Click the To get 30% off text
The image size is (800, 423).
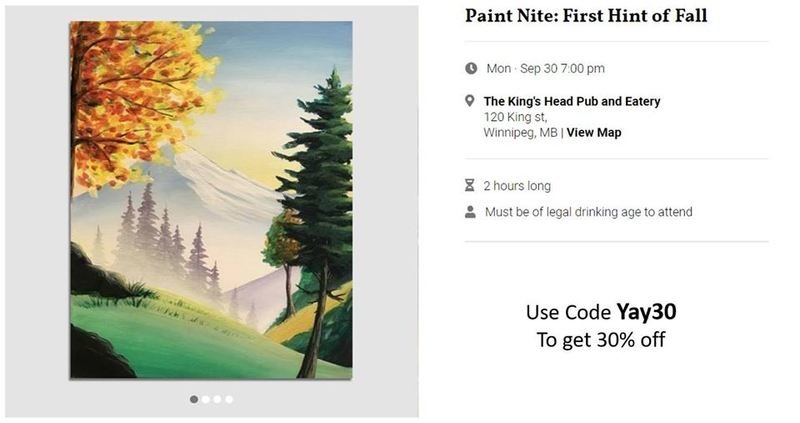(x=601, y=340)
